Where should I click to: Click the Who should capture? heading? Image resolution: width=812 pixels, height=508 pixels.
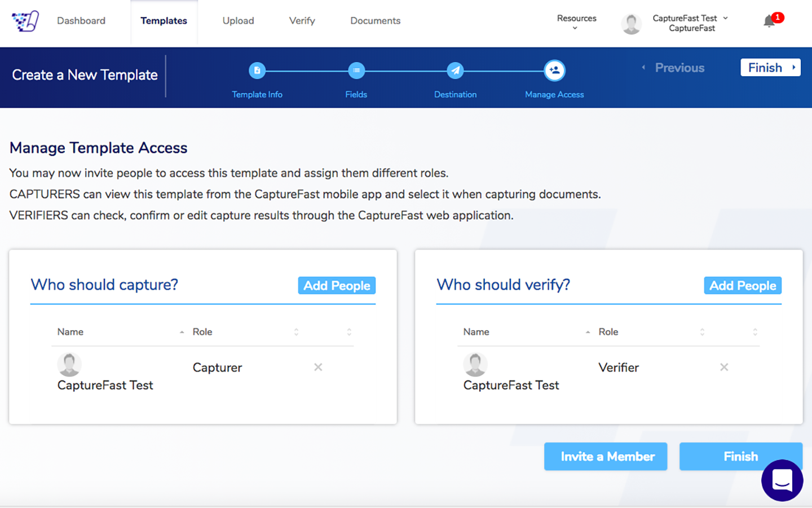[x=104, y=284]
